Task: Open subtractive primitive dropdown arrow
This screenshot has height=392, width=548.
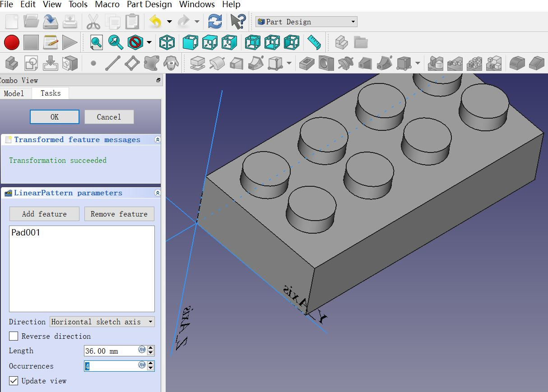Action: [418, 63]
